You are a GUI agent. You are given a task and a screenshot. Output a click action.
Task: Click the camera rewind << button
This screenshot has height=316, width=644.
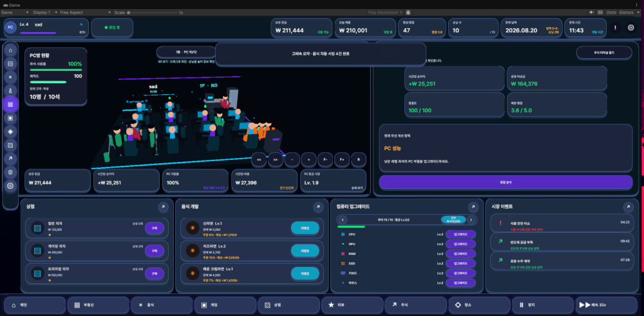(259, 159)
